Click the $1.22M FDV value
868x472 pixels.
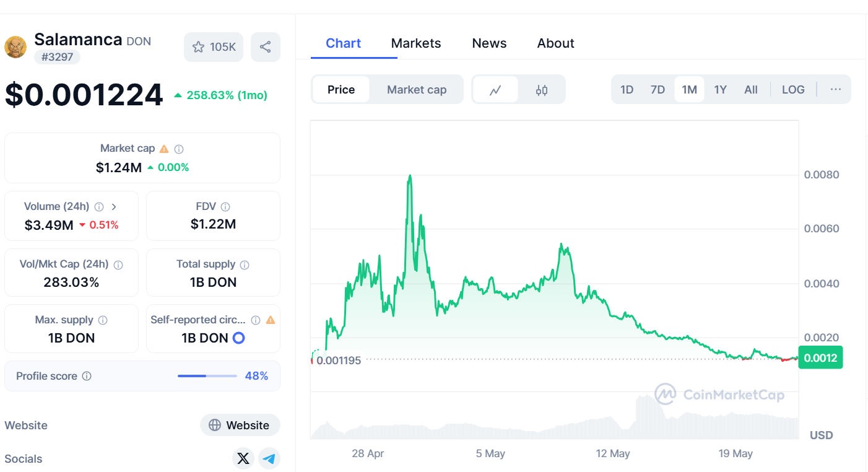click(213, 224)
